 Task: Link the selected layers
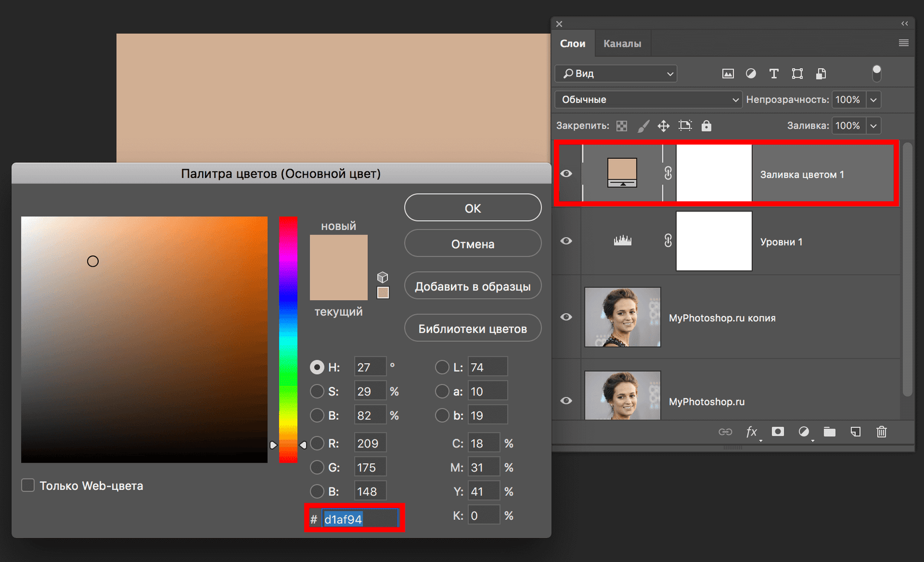tap(725, 431)
